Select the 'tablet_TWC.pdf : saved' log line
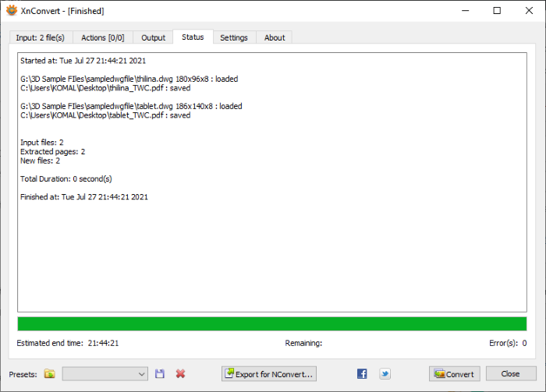This screenshot has height=392, width=546. pyautogui.click(x=105, y=115)
